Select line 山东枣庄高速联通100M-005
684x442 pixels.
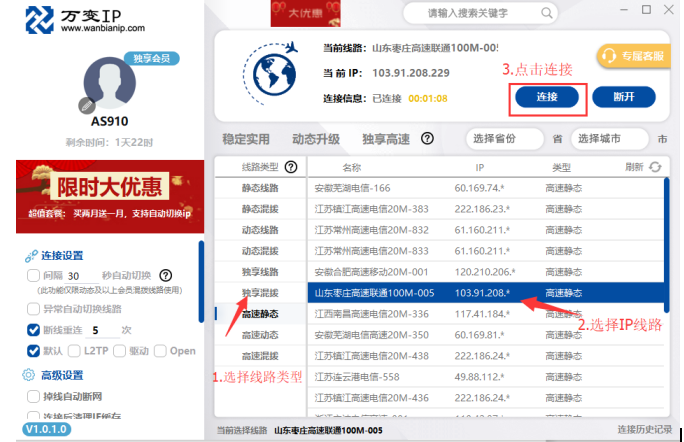click(486, 293)
